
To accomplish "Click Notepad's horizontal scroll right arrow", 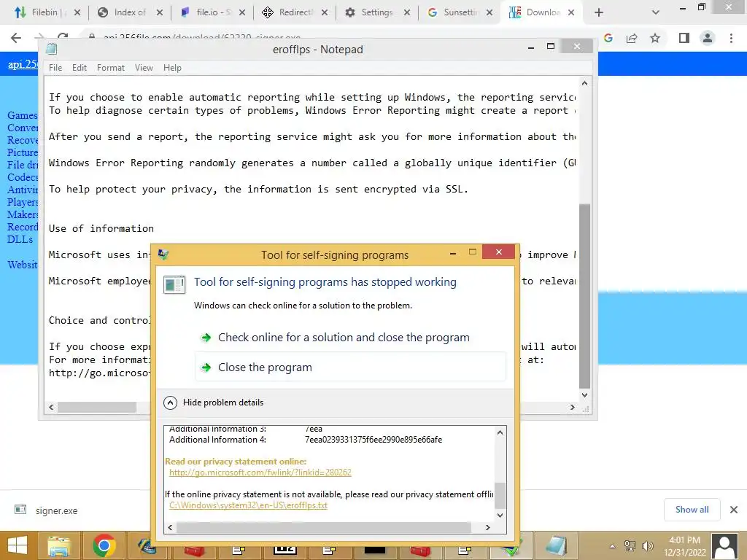I will 572,407.
